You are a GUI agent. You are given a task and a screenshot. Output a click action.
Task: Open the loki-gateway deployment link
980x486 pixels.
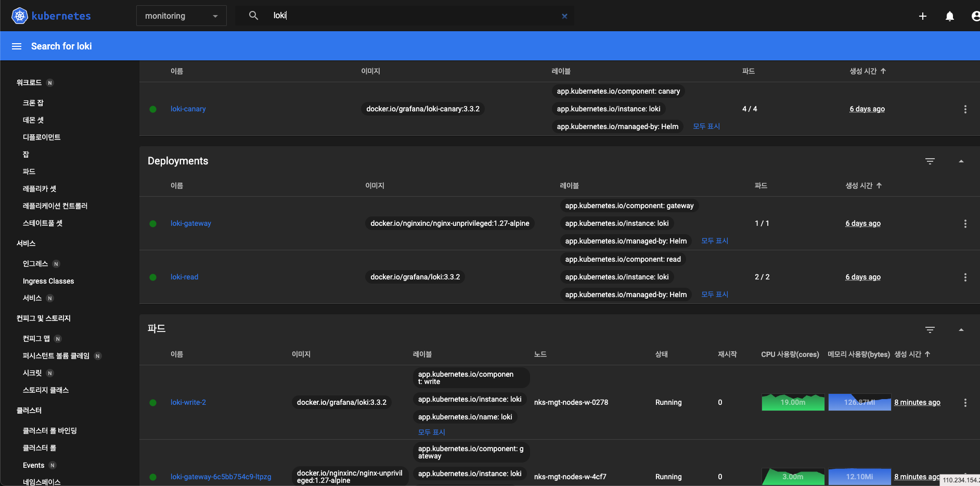190,223
